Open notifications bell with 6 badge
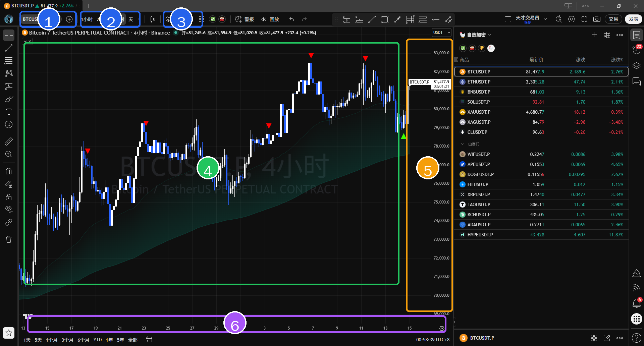Image resolution: width=644 pixels, height=346 pixels. pyautogui.click(x=636, y=303)
